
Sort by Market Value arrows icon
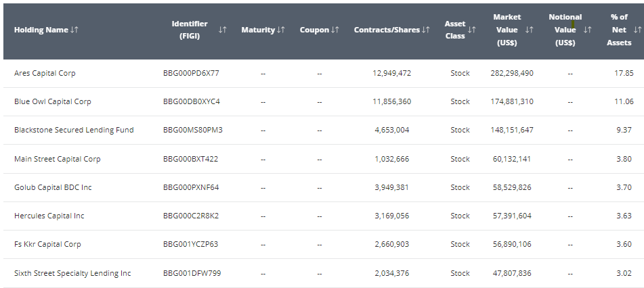tap(530, 30)
